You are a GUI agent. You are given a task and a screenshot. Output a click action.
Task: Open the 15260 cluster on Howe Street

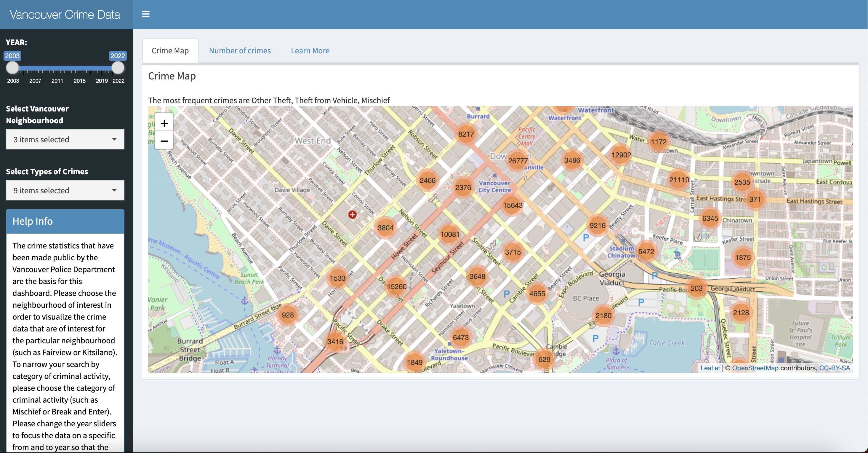396,286
